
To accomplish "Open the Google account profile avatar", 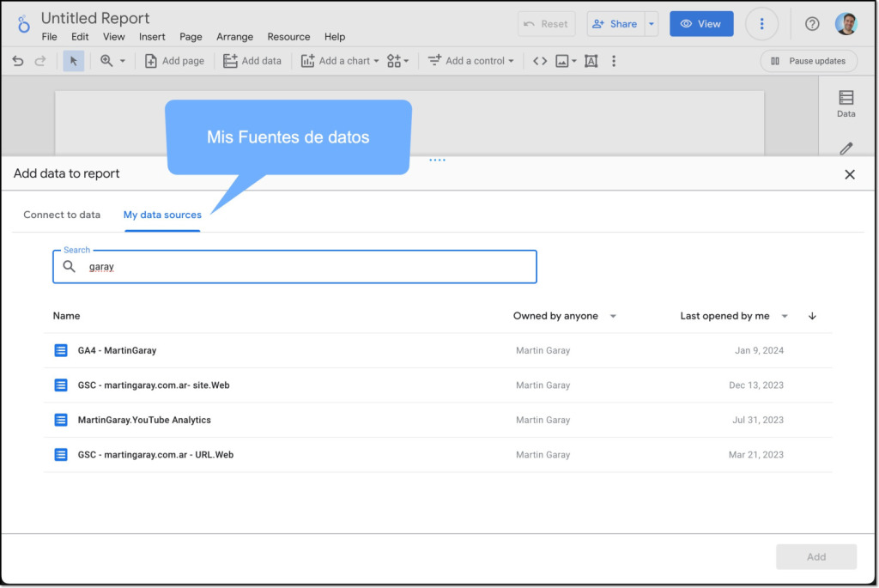I will 846,24.
